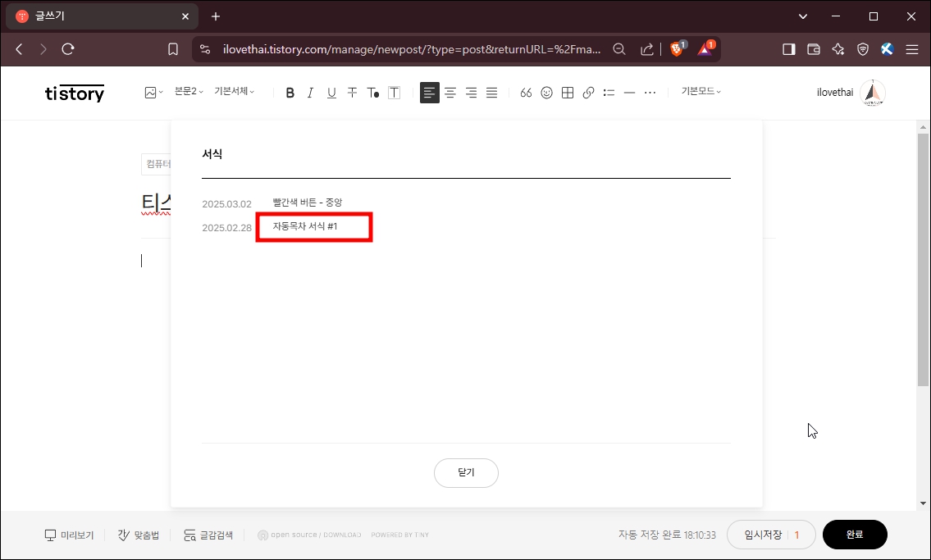Open the 기본모드 editor mode dropdown
The height and width of the screenshot is (560, 931).
coord(700,91)
